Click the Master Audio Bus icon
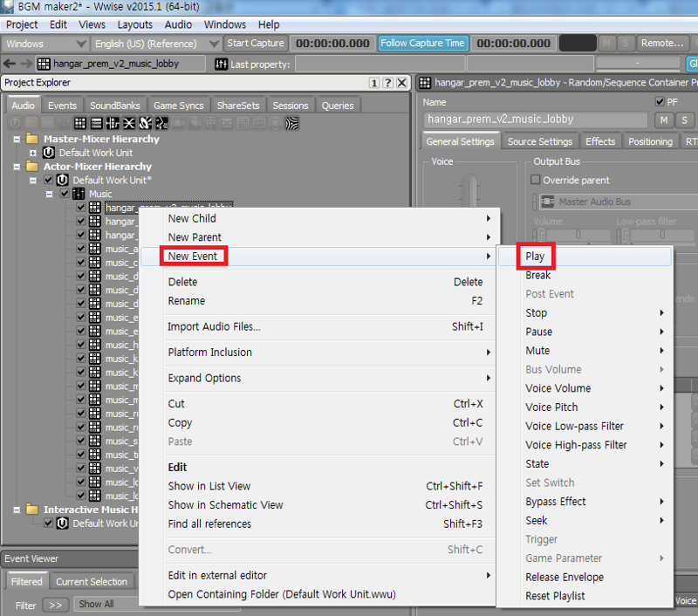 [x=547, y=202]
